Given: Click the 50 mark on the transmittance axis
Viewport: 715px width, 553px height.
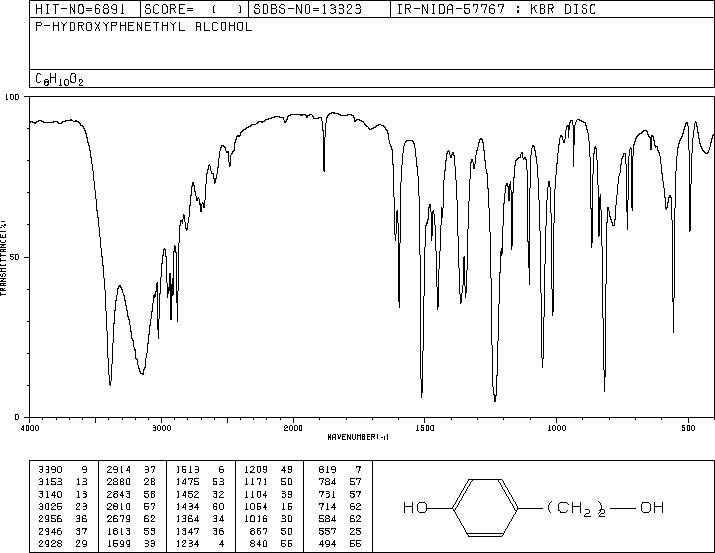Looking at the screenshot, I should point(16,257).
